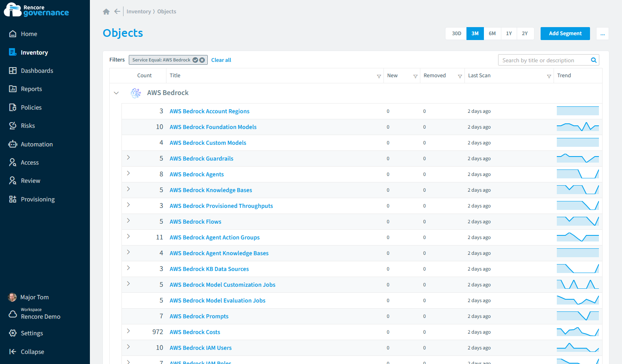
Task: Open the Home sidebar icon
Action: tap(13, 34)
